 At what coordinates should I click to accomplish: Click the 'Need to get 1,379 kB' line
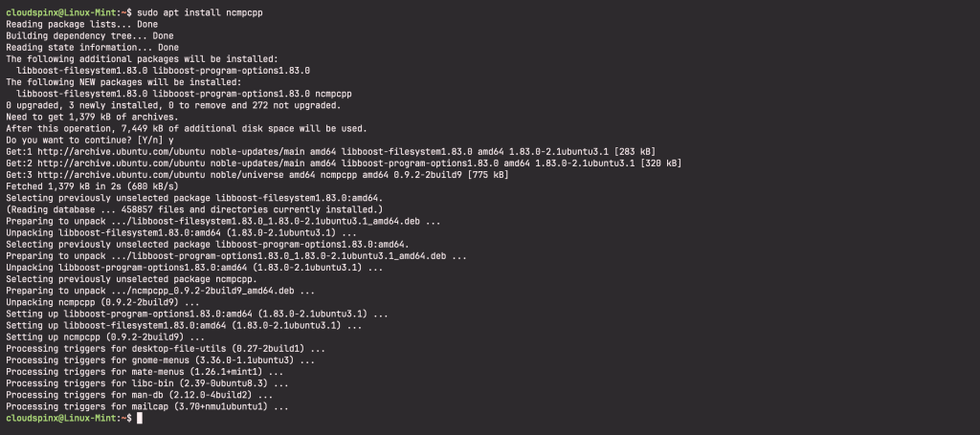tap(93, 117)
